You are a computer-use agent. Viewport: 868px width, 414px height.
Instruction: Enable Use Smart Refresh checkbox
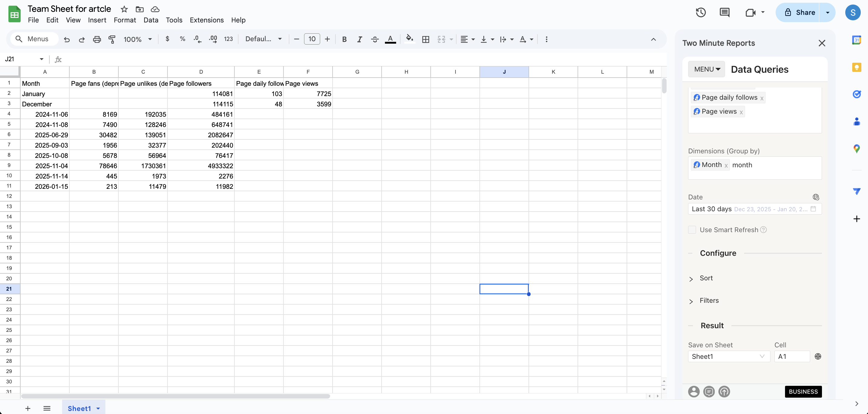pyautogui.click(x=692, y=230)
